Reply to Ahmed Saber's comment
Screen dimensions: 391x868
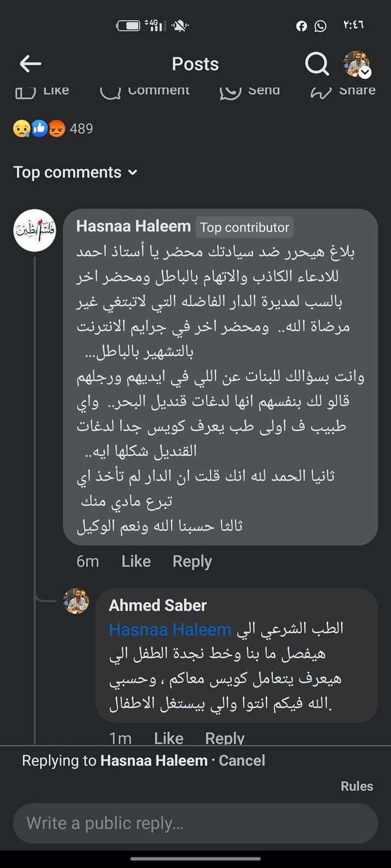pos(224,738)
